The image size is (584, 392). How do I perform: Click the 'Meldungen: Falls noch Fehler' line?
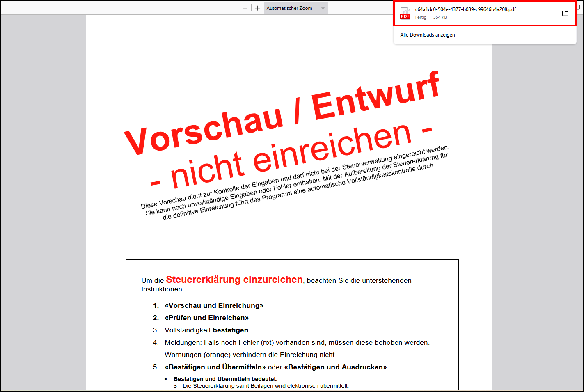[297, 342]
